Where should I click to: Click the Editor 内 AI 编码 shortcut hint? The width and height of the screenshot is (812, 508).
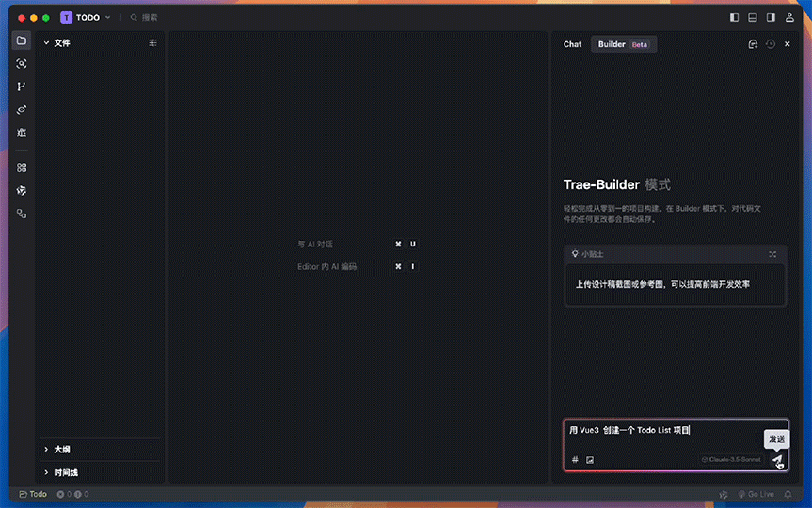click(326, 266)
